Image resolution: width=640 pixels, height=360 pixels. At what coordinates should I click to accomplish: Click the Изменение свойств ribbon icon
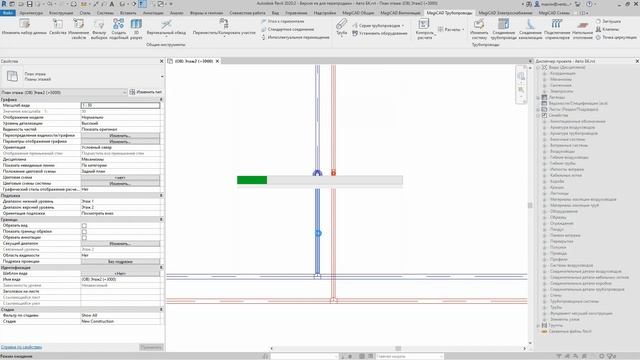(x=78, y=29)
